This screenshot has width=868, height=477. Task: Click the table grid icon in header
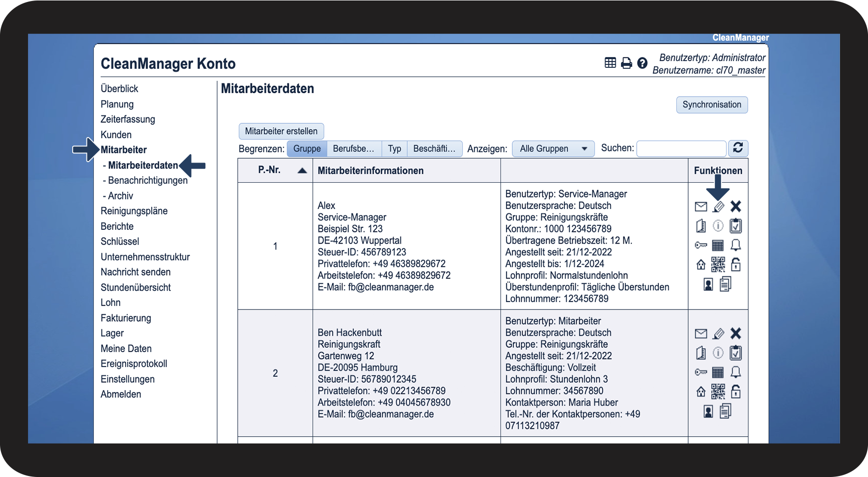610,63
